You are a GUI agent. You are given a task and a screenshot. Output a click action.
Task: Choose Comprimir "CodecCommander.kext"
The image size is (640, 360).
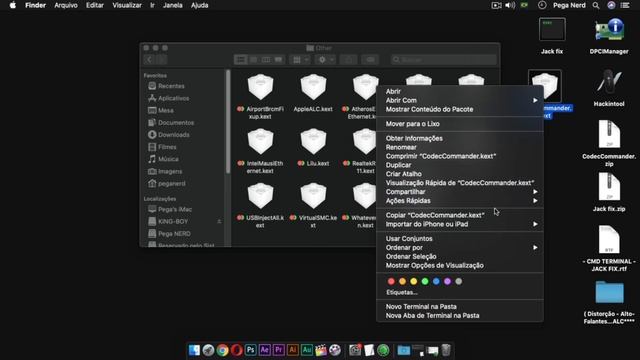(460, 156)
